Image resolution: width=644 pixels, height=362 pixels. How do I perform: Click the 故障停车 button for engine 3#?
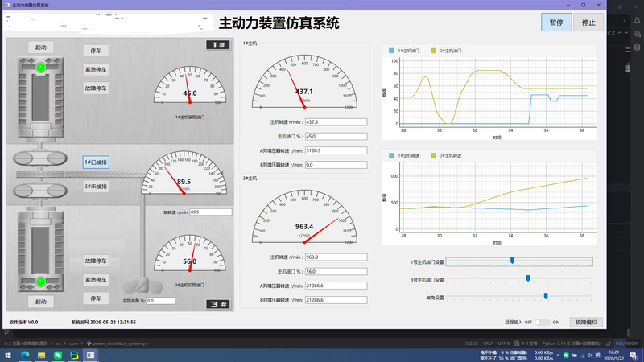(x=96, y=261)
